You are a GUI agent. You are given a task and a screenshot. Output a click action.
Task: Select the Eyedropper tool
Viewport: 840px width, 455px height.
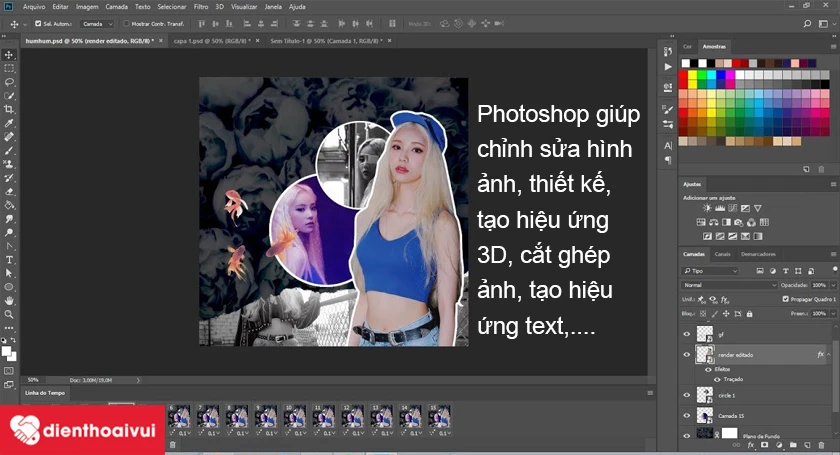pyautogui.click(x=9, y=123)
